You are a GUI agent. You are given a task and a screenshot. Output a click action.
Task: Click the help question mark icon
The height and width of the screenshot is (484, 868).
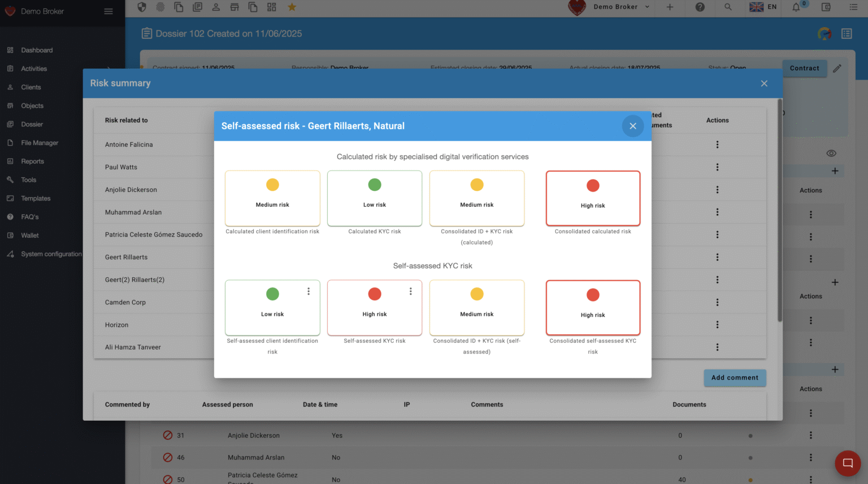pos(700,7)
